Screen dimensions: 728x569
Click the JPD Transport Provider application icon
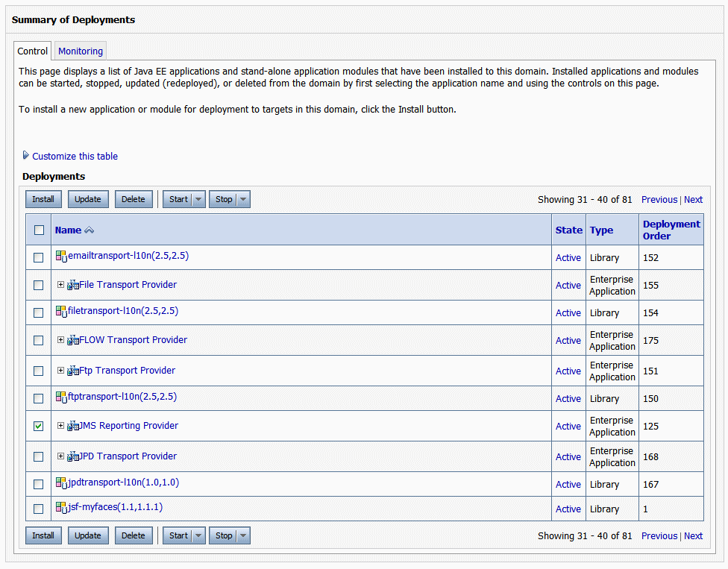[73, 456]
